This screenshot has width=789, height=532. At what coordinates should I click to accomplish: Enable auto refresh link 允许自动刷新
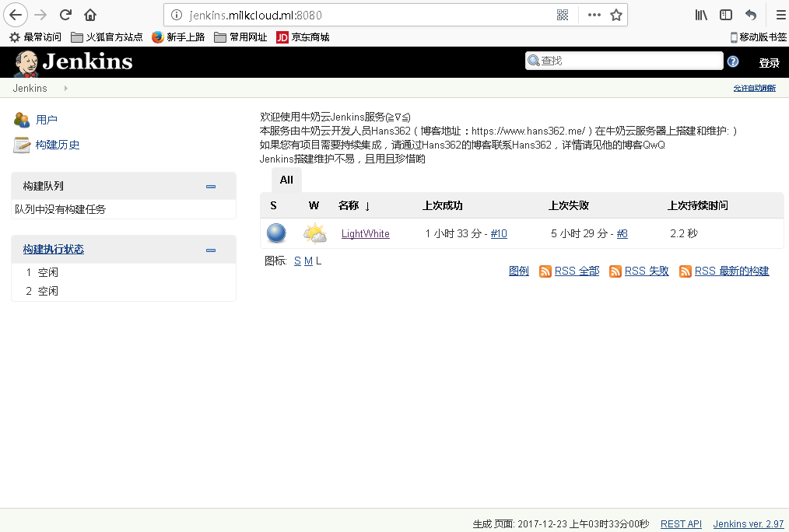pyautogui.click(x=754, y=89)
